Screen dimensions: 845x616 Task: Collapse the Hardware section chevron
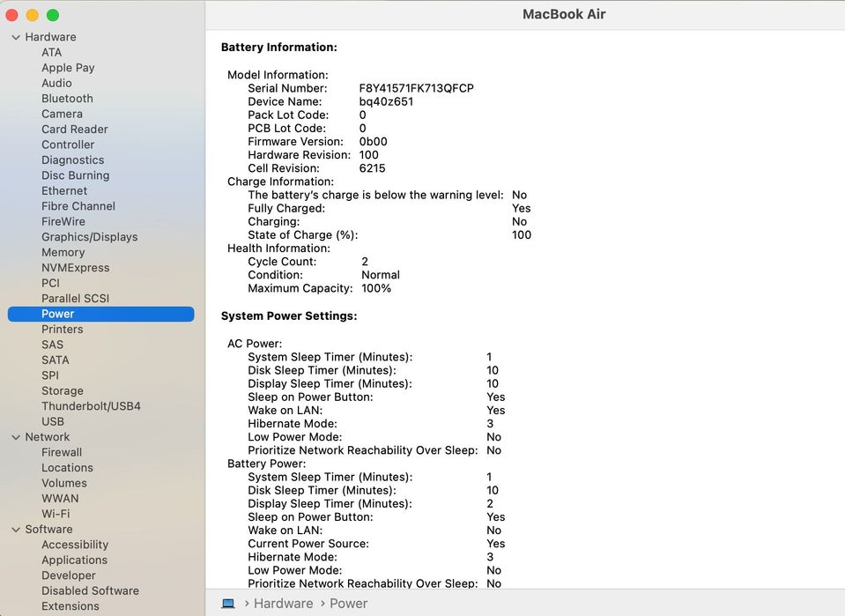pyautogui.click(x=16, y=37)
